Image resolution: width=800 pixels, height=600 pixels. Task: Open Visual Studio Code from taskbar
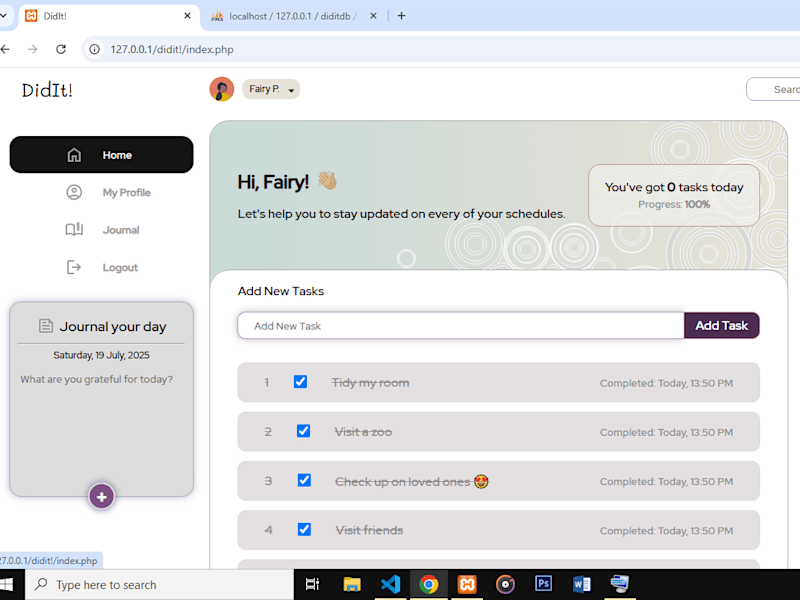click(391, 584)
